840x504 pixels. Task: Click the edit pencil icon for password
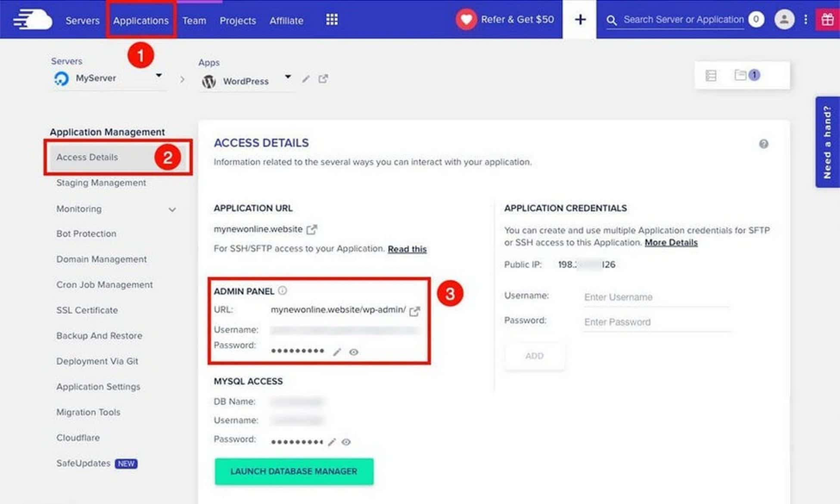(x=336, y=351)
